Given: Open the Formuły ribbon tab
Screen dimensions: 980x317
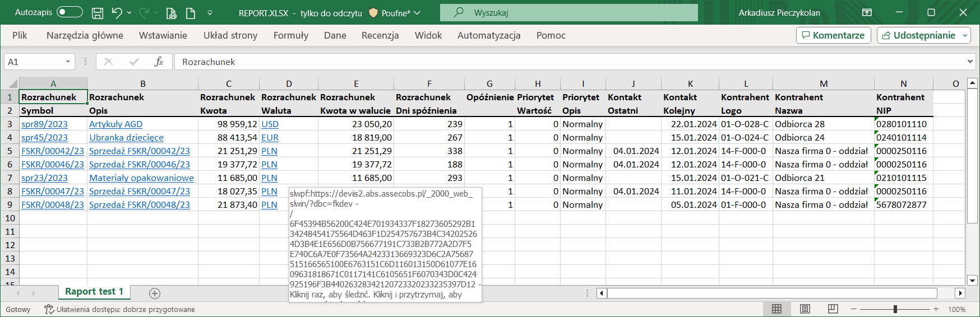Looking at the screenshot, I should coord(290,35).
